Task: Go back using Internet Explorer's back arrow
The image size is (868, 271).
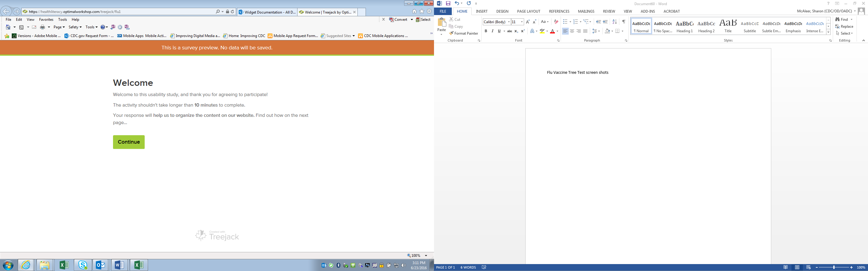Action: tap(6, 11)
